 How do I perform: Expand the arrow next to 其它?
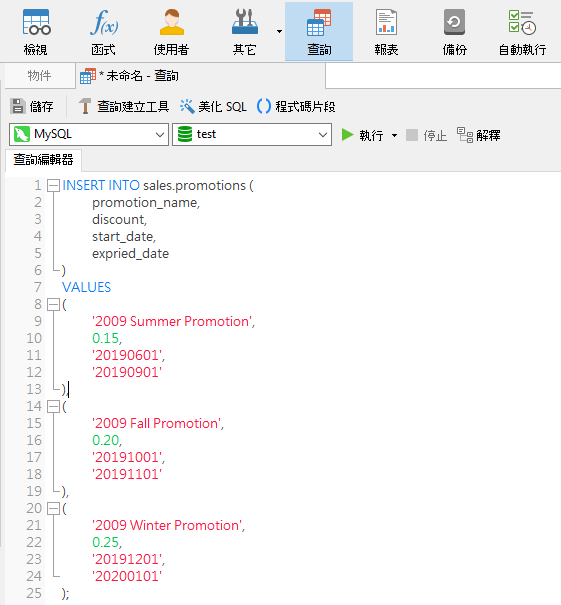[279, 32]
